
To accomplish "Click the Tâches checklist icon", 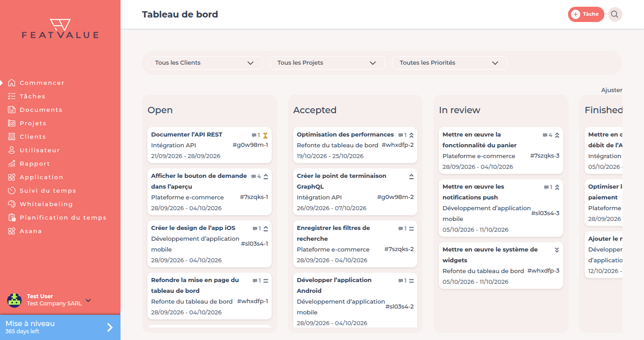I will click(12, 96).
